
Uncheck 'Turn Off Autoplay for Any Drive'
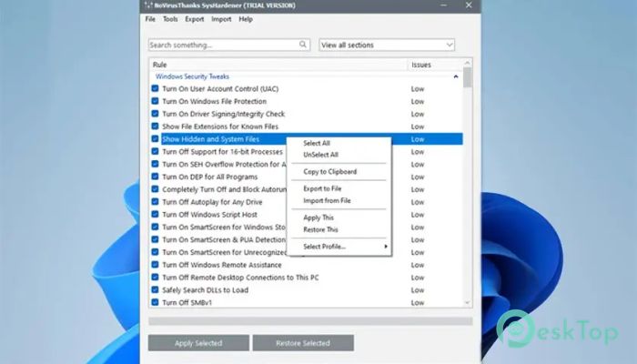click(x=155, y=202)
